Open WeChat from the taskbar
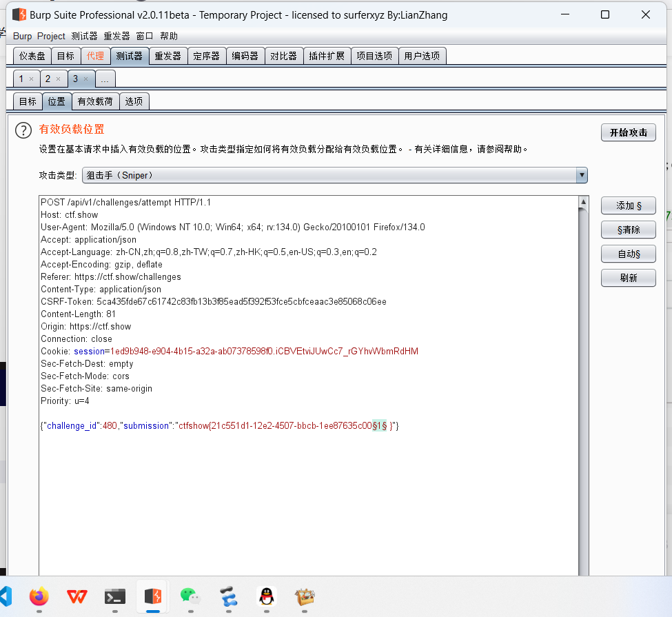The width and height of the screenshot is (672, 617). coord(190,596)
